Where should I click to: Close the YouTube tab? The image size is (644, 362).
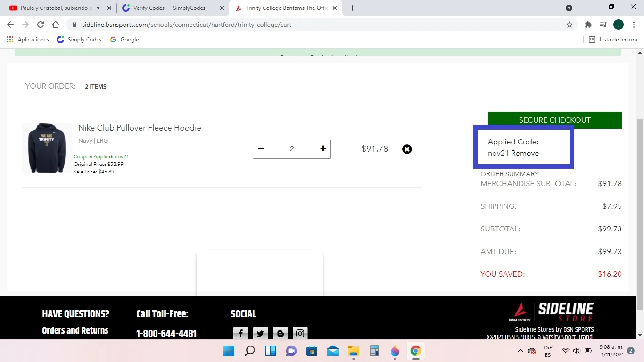tap(109, 8)
